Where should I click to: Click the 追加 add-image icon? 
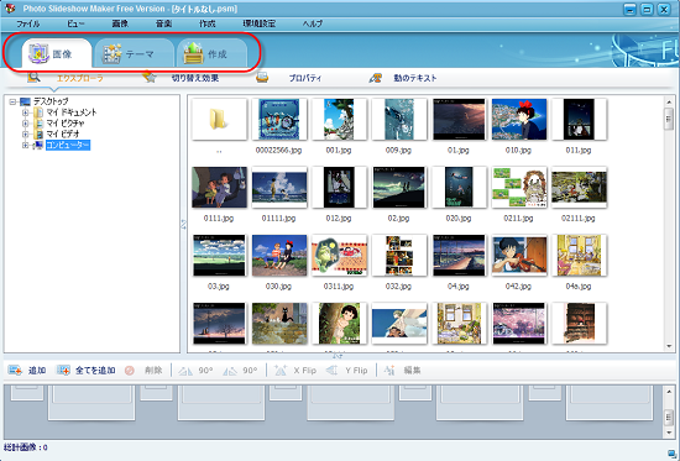15,370
